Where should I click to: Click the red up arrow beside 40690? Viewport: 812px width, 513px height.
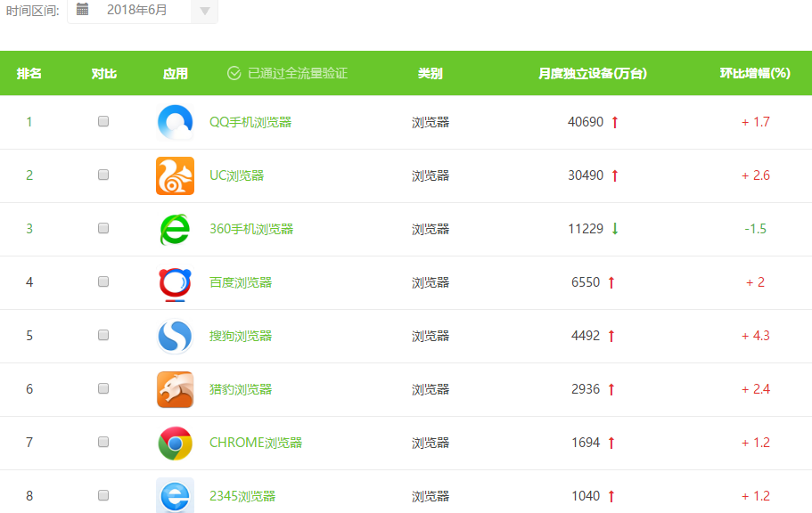(615, 122)
